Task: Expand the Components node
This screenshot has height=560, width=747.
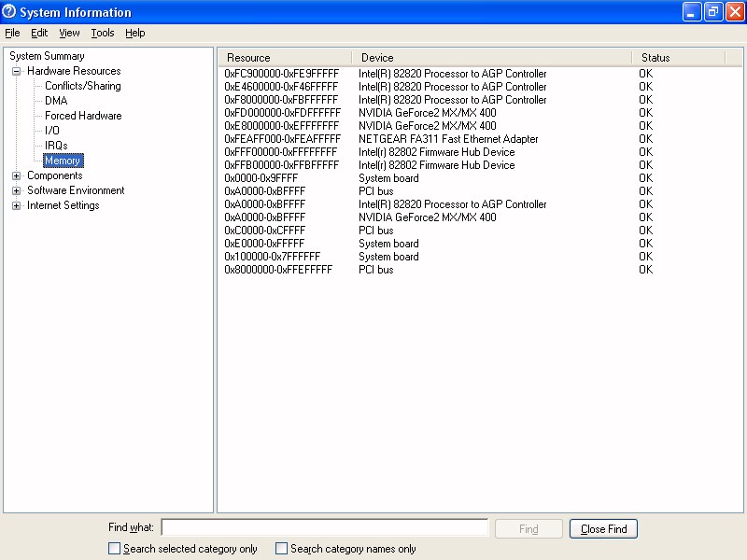Action: (16, 175)
